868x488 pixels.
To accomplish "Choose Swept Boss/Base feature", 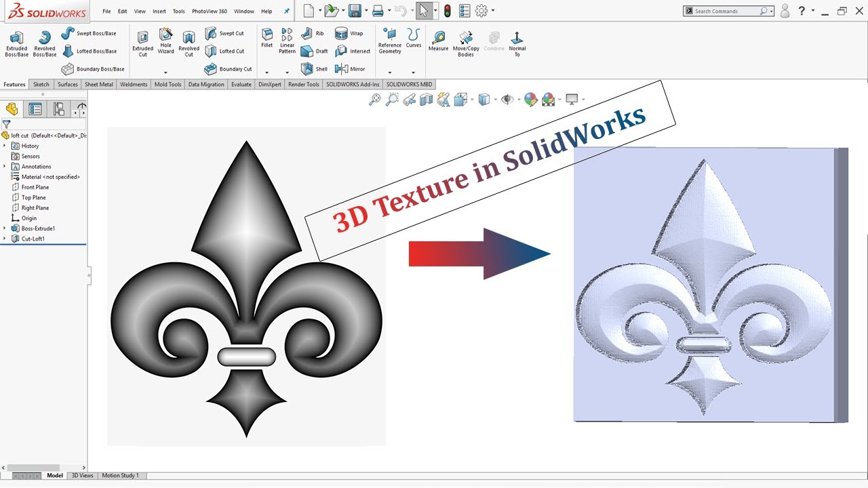I will coord(89,33).
